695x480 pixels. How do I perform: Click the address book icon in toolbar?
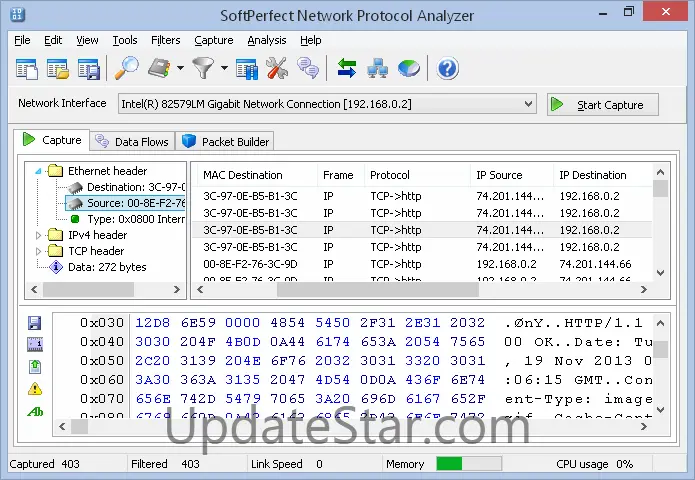pyautogui.click(x=160, y=69)
